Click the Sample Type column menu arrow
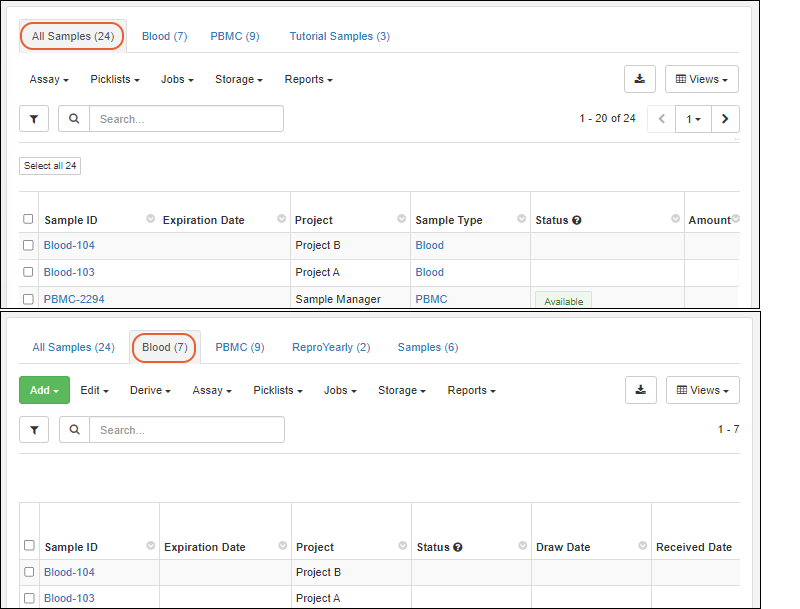 520,219
